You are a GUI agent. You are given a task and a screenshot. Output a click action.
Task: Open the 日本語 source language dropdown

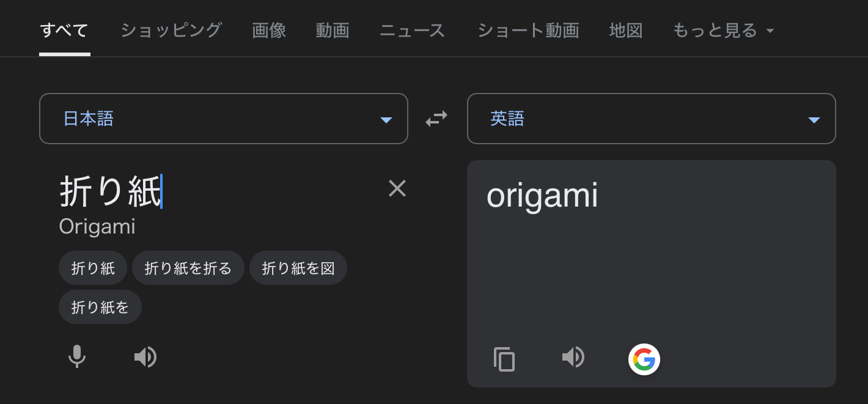224,119
